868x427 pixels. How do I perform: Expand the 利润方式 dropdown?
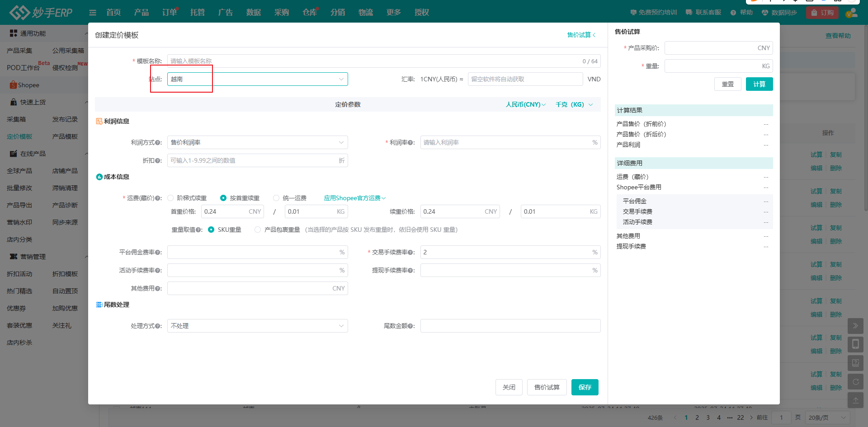point(257,142)
